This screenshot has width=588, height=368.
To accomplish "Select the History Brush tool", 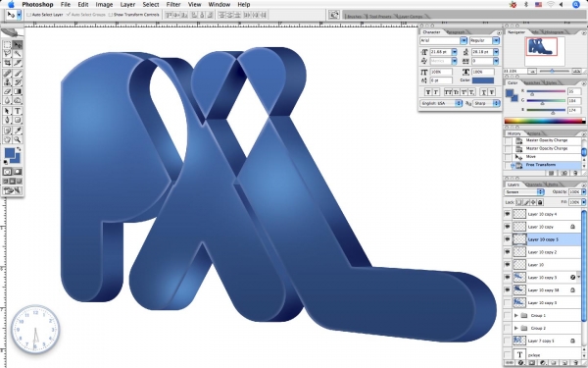I will pos(18,82).
